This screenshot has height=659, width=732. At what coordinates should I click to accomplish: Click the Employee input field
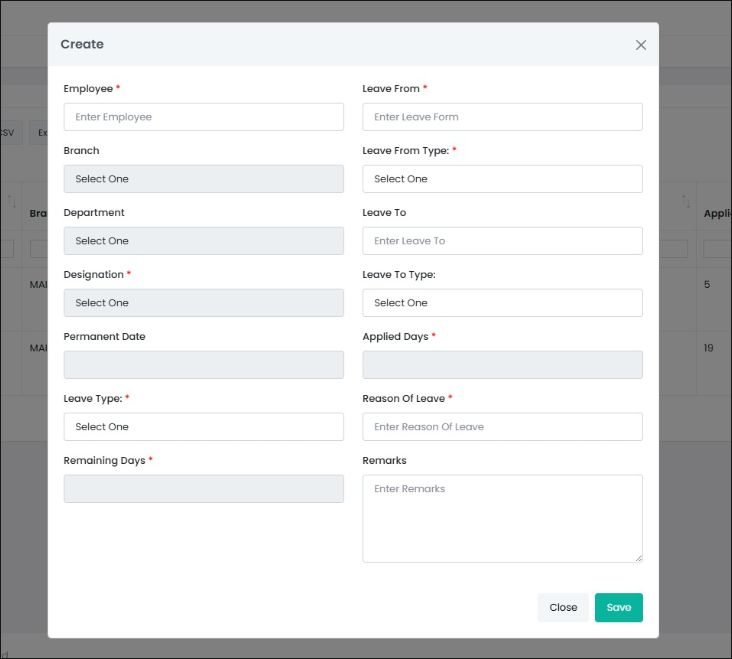click(x=203, y=117)
